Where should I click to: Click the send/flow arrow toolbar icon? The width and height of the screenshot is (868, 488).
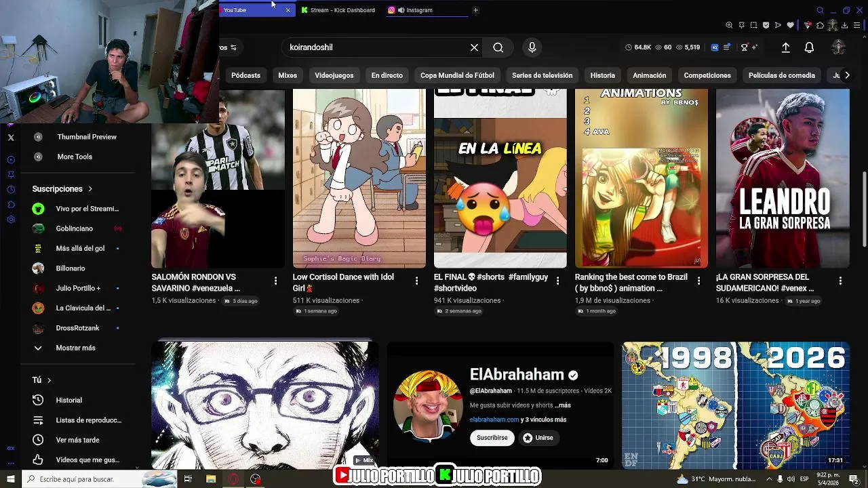778,25
